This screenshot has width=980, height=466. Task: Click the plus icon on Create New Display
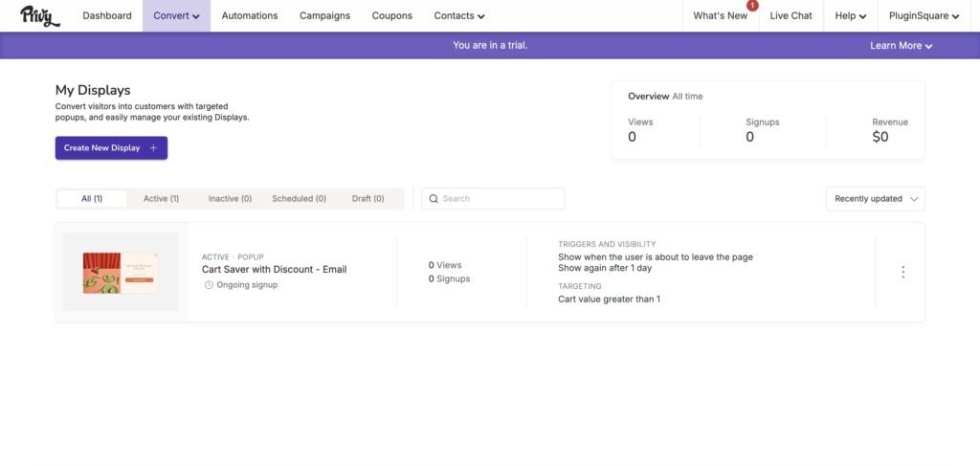153,148
